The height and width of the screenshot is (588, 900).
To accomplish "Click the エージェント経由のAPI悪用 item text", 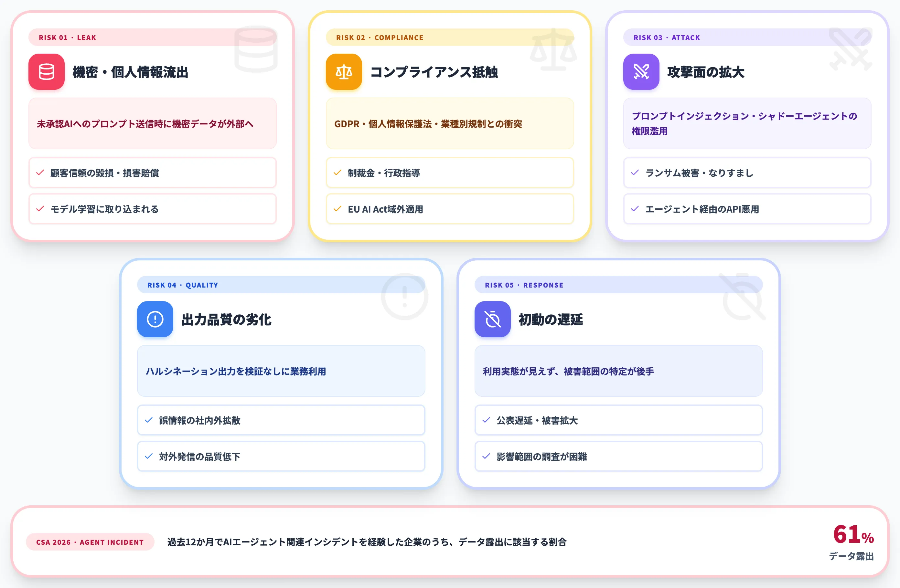I will pos(702,209).
